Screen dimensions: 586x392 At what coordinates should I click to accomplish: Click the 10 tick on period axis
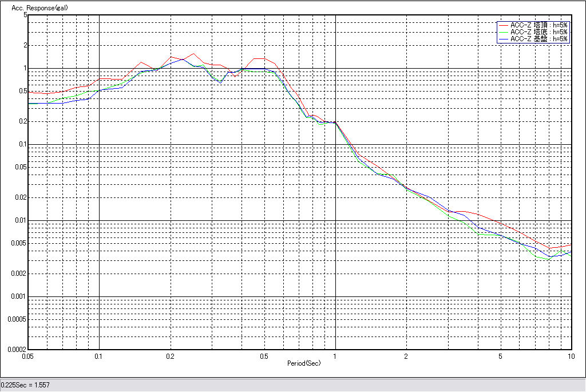[x=571, y=356]
